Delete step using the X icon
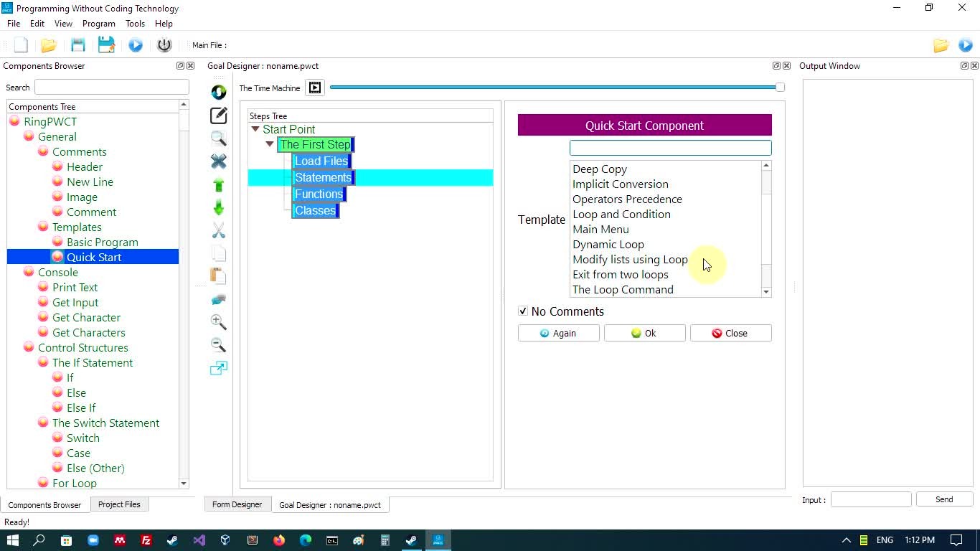 pos(219,161)
